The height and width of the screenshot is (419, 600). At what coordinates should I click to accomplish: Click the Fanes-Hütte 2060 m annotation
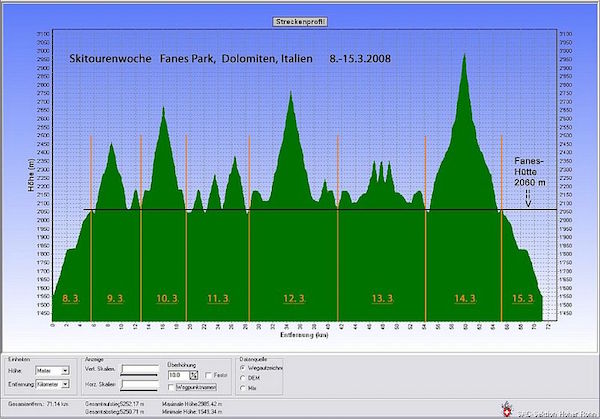point(530,171)
